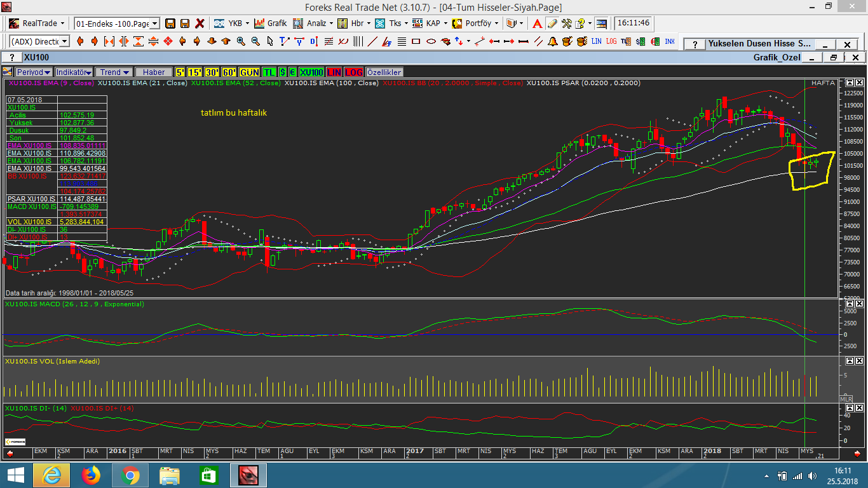This screenshot has width=868, height=488.
Task: Open the Tks menu
Action: tap(391, 24)
